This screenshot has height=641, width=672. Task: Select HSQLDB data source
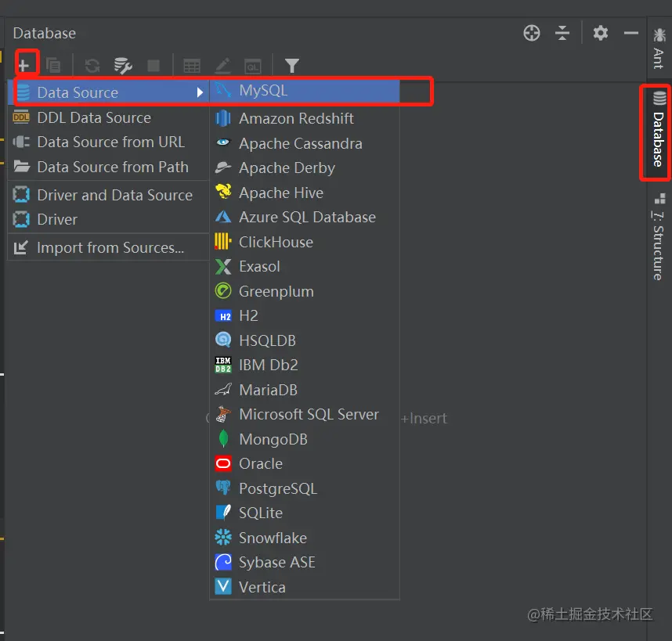[305, 340]
